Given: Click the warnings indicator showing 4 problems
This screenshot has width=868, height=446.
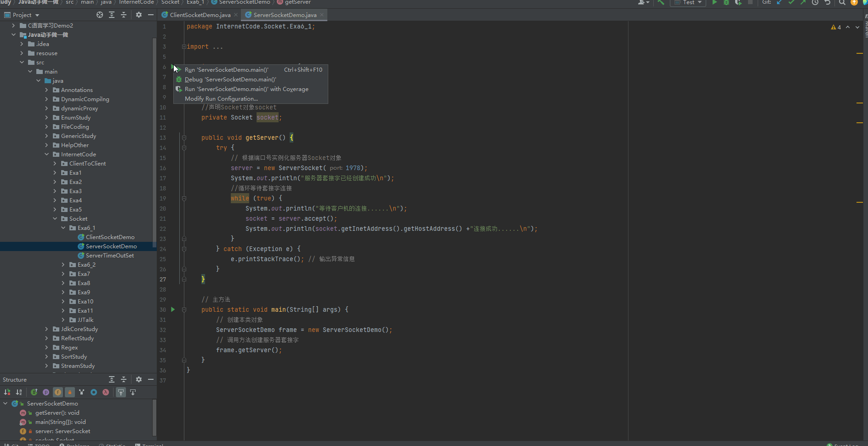Looking at the screenshot, I should pyautogui.click(x=836, y=27).
